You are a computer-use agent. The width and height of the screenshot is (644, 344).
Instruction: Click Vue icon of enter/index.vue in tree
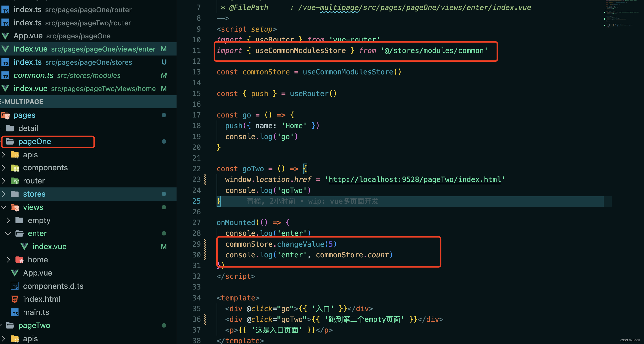(24, 246)
